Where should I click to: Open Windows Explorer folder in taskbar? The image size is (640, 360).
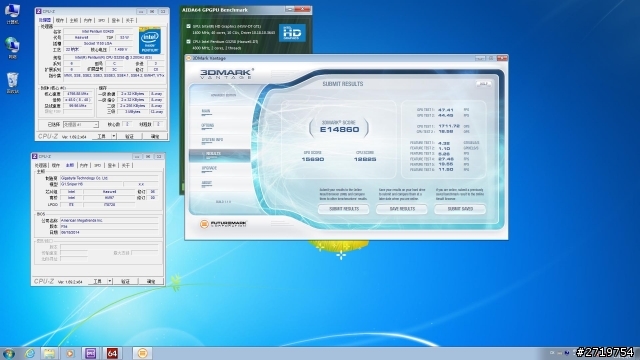[x=49, y=353]
